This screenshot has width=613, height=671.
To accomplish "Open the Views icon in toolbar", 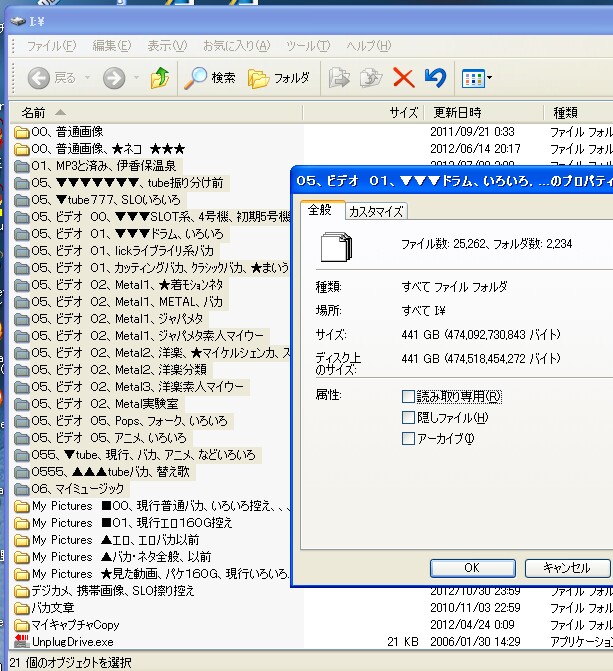I will click(473, 78).
